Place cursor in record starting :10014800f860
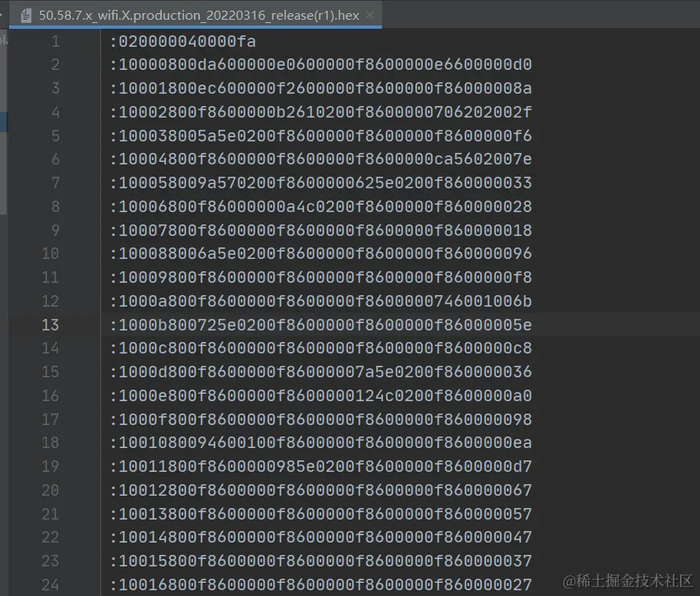700x596 pixels. click(321, 537)
